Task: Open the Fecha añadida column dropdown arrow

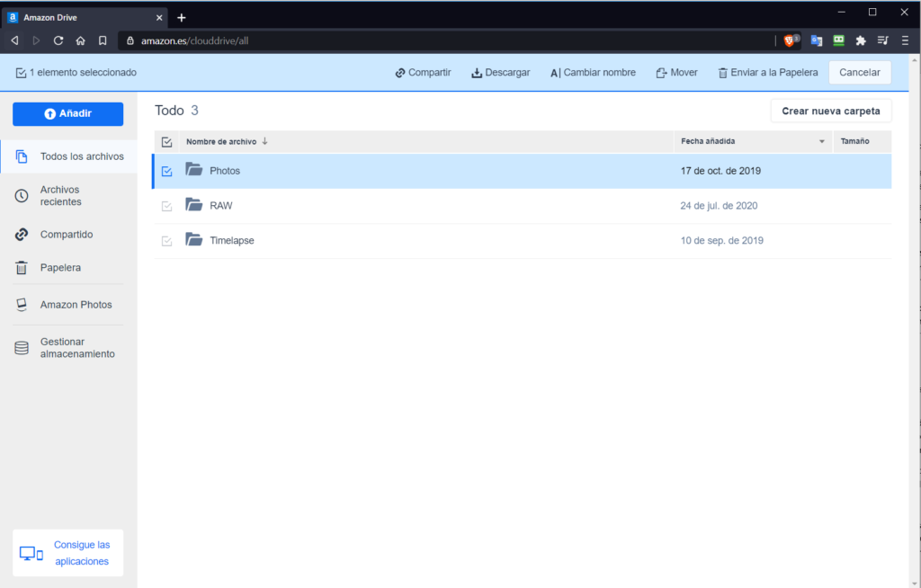Action: pyautogui.click(x=822, y=141)
